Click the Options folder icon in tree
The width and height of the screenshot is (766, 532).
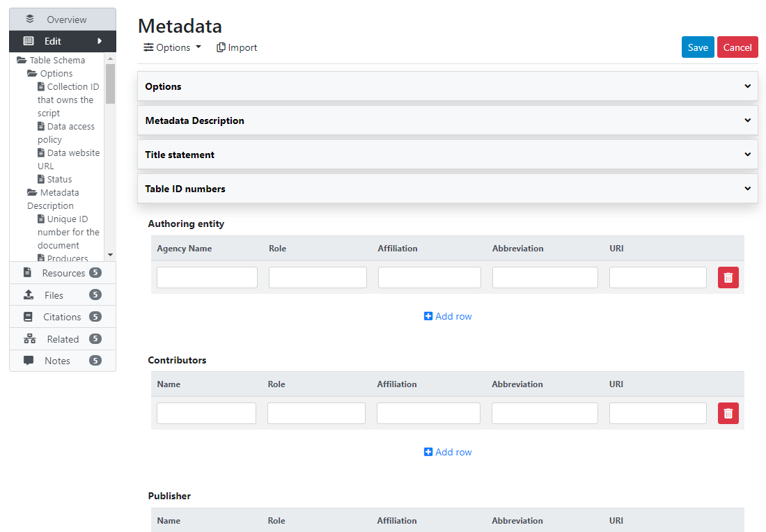32,73
